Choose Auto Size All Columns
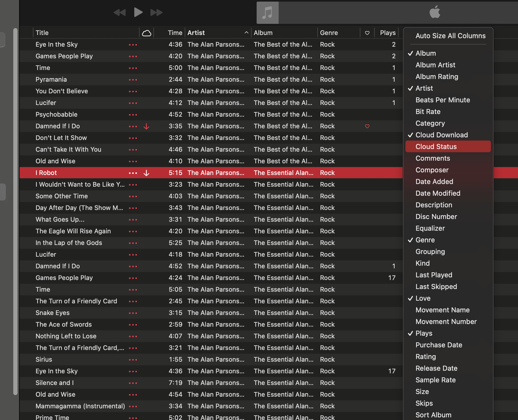The image size is (518, 420). pyautogui.click(x=450, y=36)
